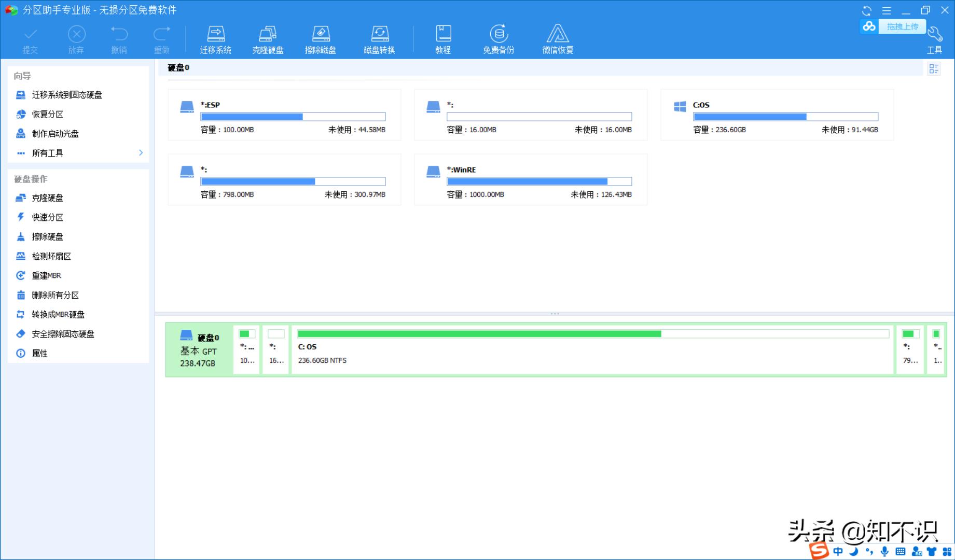Click the 硬盘0 header label
This screenshot has height=560, width=955.
coord(178,67)
